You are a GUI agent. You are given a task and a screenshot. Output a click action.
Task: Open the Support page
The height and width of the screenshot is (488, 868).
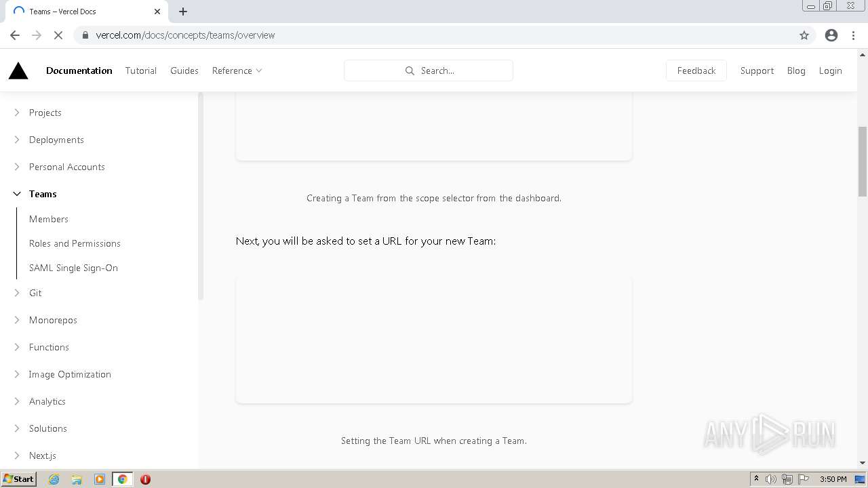click(757, 70)
